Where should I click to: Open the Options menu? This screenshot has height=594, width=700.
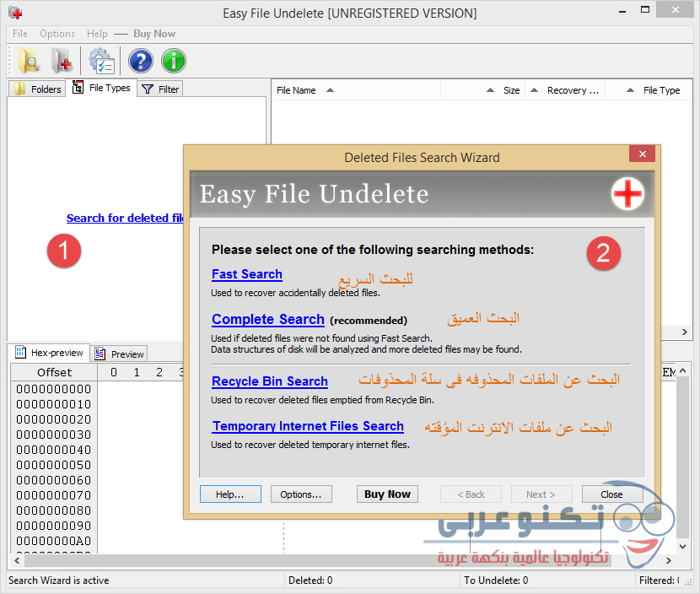(57, 34)
